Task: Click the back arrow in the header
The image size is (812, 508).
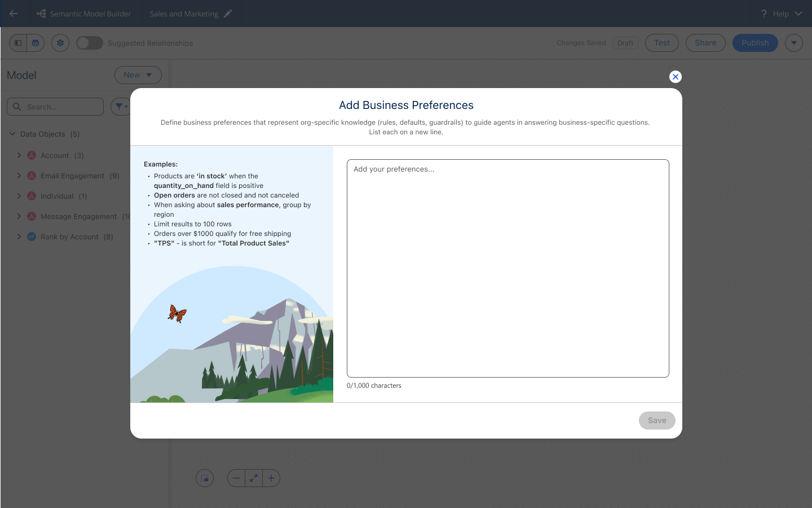Action: [14, 14]
